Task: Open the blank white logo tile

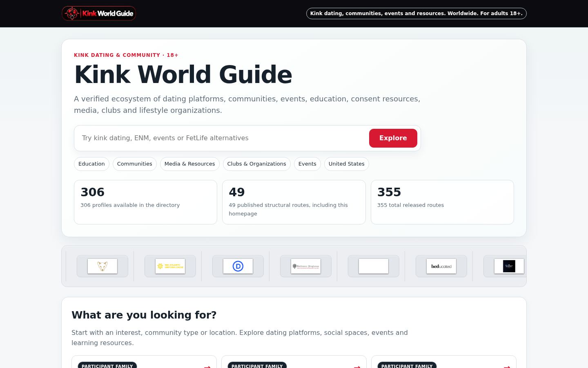Action: click(x=374, y=266)
